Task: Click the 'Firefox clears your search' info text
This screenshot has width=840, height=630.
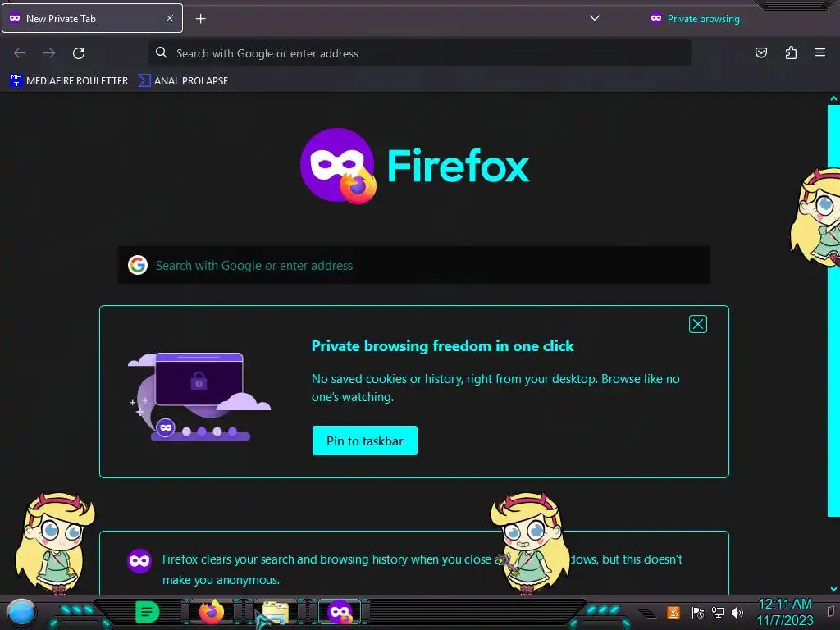Action: [422, 569]
